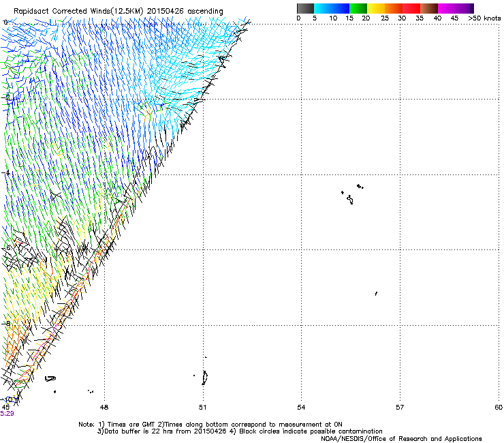Image resolution: width=504 pixels, height=443 pixels.
Task: Click latitude label '-4' on left axis
Action: pyautogui.click(x=6, y=172)
